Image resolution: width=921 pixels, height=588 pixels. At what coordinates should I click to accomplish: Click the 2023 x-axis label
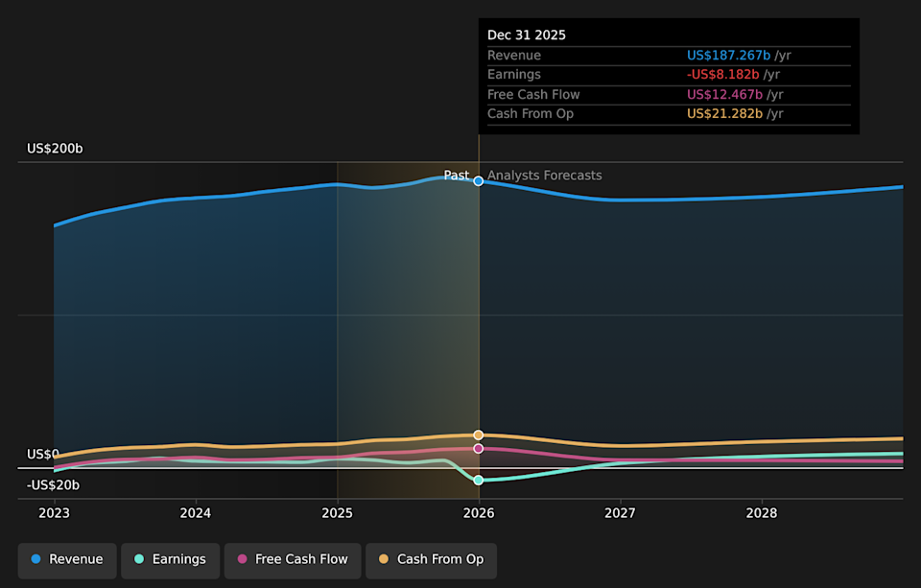coord(54,513)
